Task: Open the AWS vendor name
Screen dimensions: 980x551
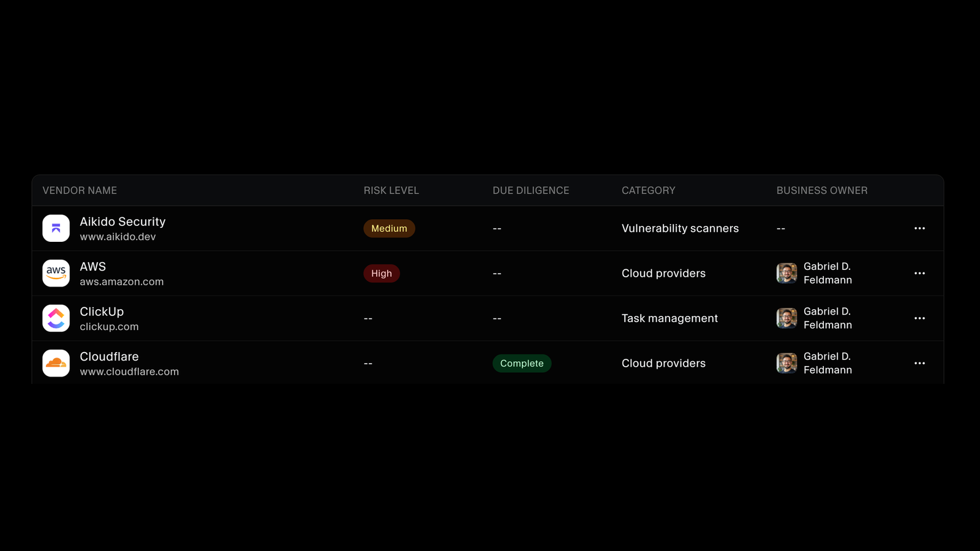Action: coord(93,266)
